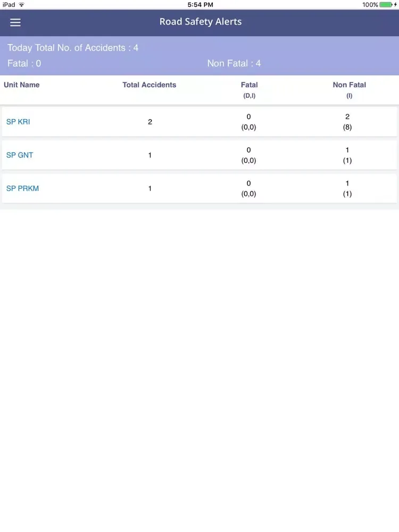
Task: Tap the Non Fatal : 4 summary label
Action: coord(234,63)
